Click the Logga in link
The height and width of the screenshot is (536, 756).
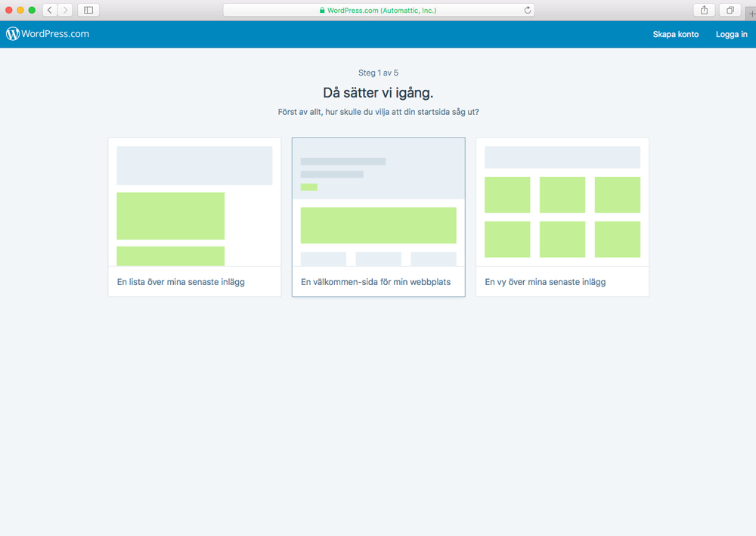click(731, 34)
